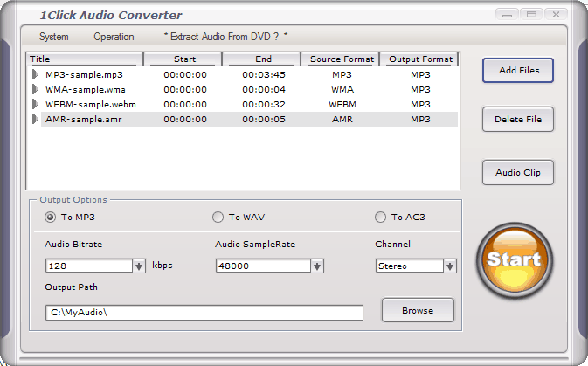
Task: Click the bitrate value 128 field
Action: click(89, 266)
